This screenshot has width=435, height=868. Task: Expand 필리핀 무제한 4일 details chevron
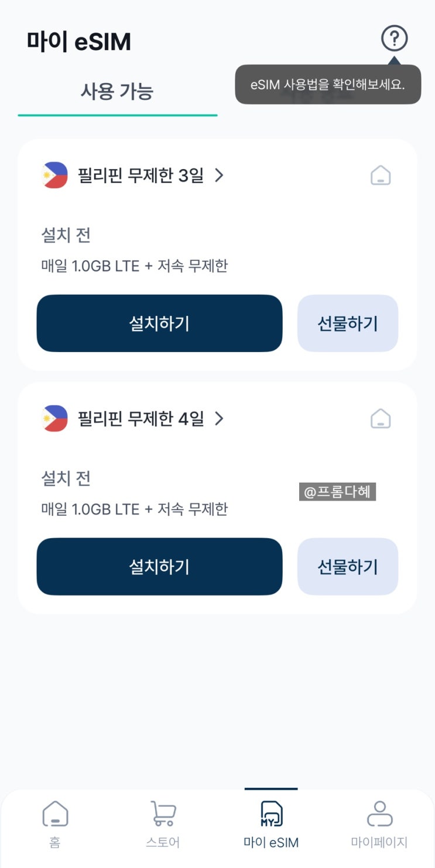[219, 418]
